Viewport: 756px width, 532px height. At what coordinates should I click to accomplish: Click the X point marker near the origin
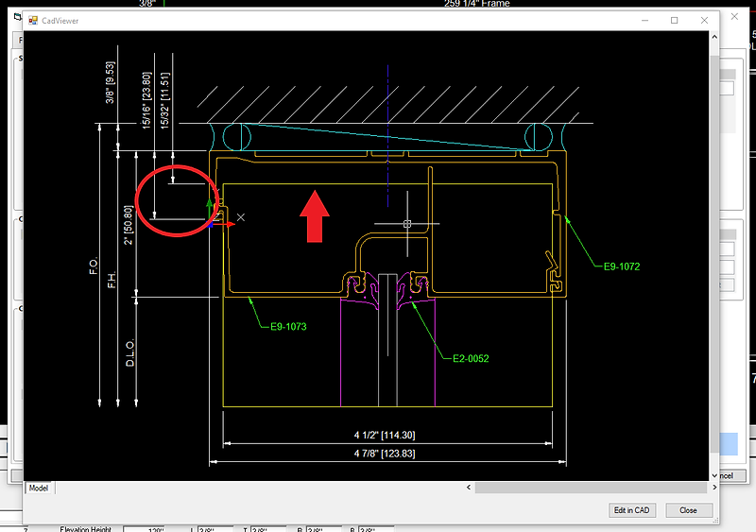point(241,217)
